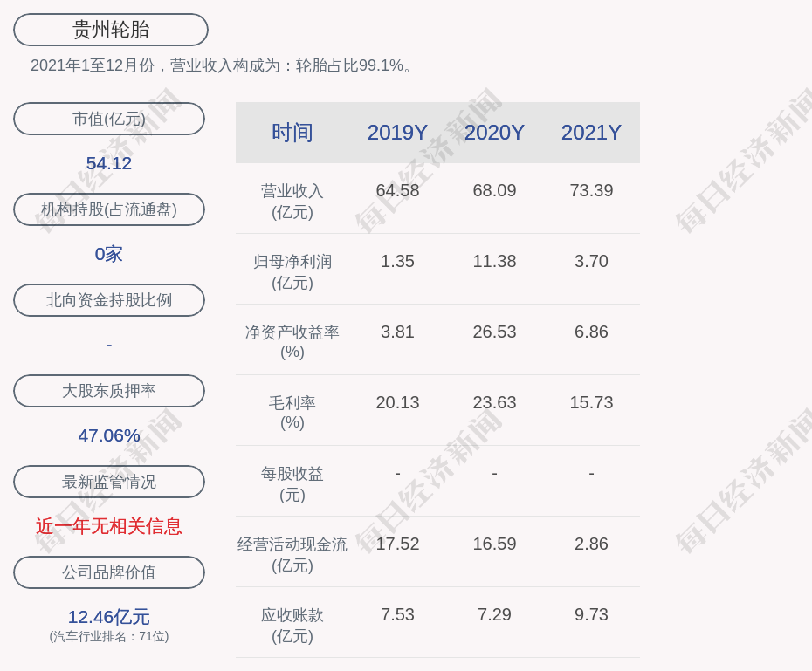The width and height of the screenshot is (812, 671).
Task: Click the 轮胎占比99.1% revenue composition sentence
Action: click(x=221, y=65)
